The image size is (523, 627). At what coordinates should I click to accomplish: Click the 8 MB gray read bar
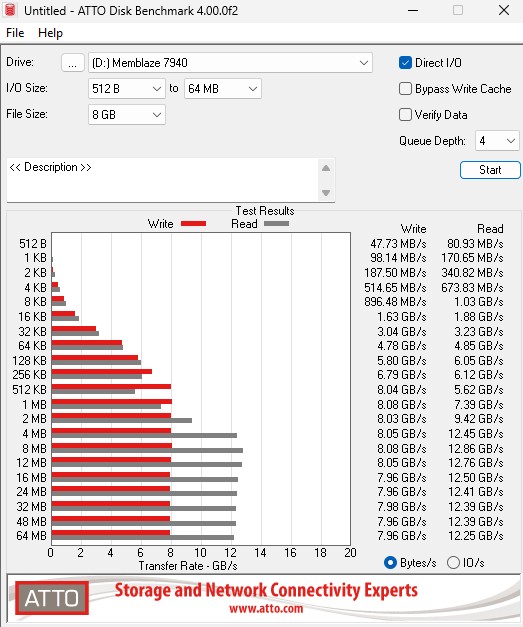point(147,451)
